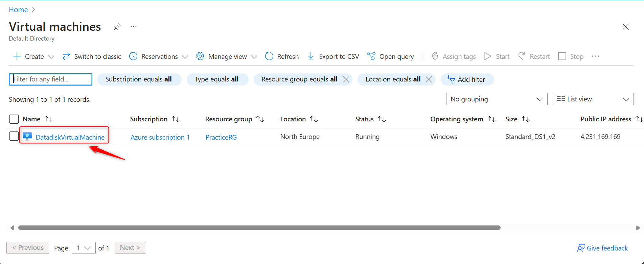The width and height of the screenshot is (644, 264).
Task: Click the Running status cell
Action: point(367,137)
